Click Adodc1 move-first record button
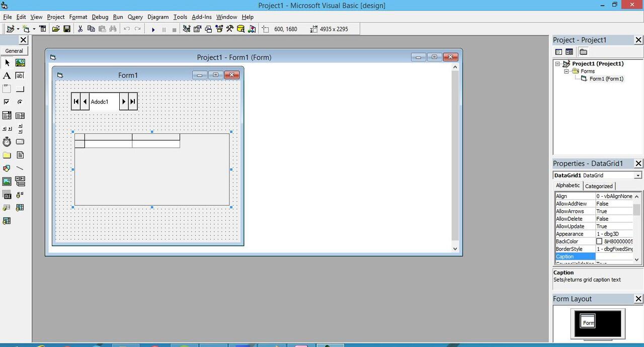Image resolution: width=644 pixels, height=347 pixels. [76, 102]
